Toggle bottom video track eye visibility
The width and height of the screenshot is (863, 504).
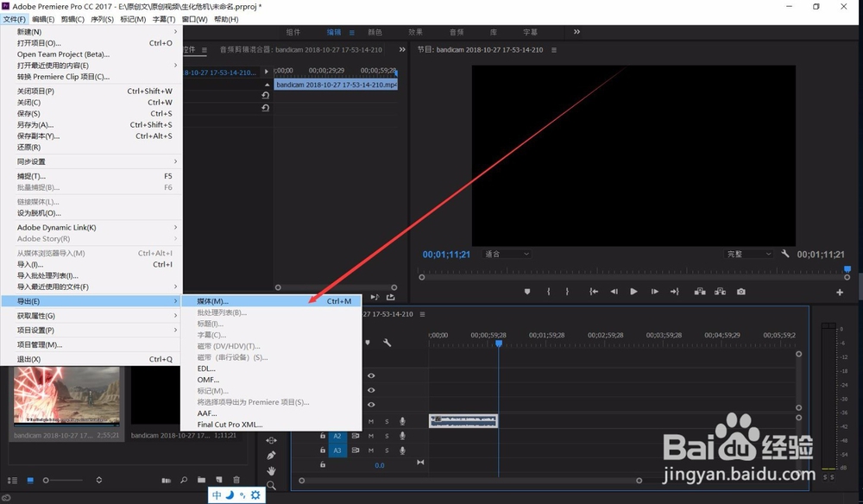point(371,405)
